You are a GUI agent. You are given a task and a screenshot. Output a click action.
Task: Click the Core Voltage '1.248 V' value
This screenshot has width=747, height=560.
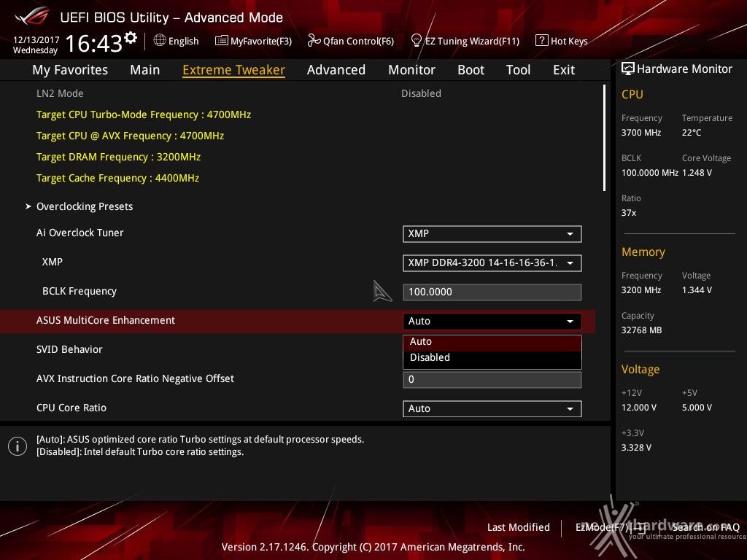(x=697, y=173)
